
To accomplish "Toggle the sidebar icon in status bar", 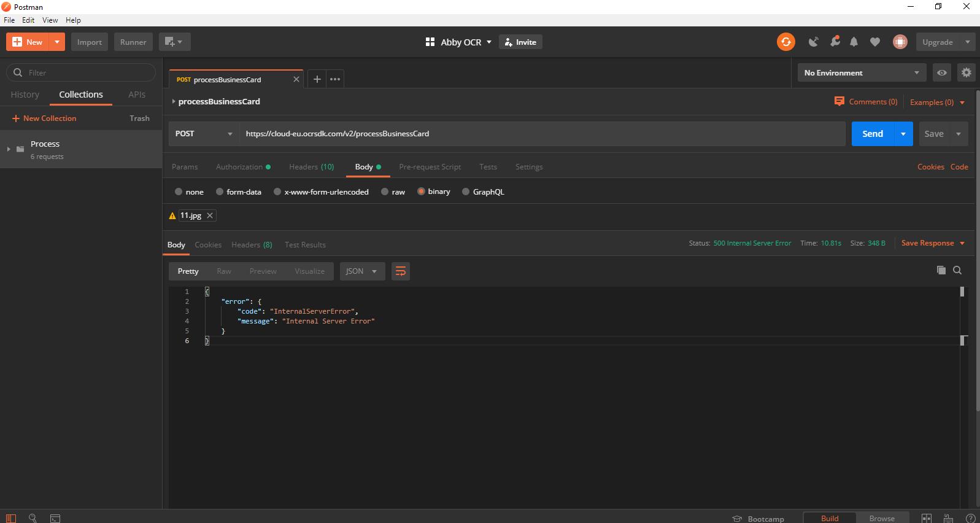I will point(11,518).
